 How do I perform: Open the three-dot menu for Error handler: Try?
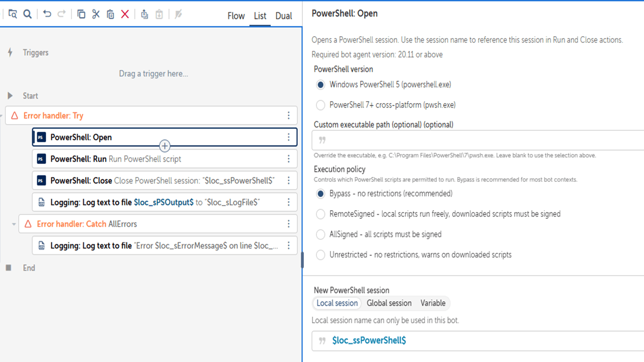pos(288,116)
